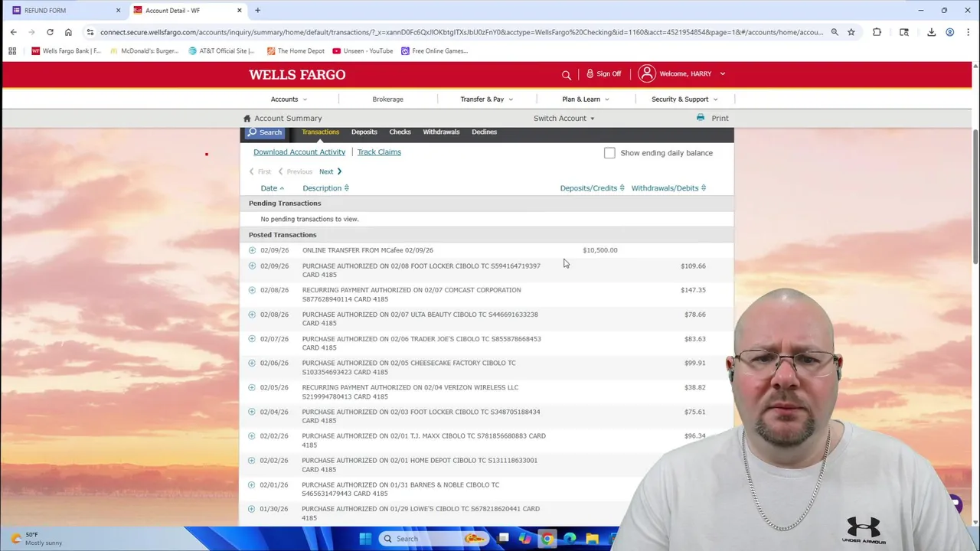Open the Accounts navigation dropdown
The width and height of the screenshot is (980, 551).
[289, 99]
